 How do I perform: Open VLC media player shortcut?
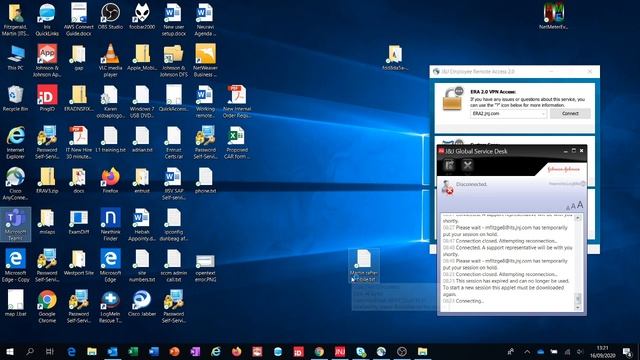click(x=110, y=60)
